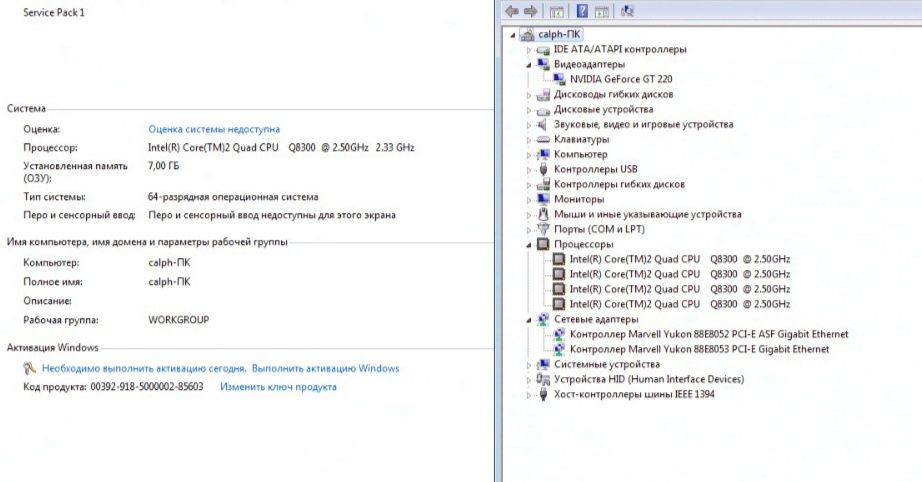
Task: Click the NVIDIA GeForce GT 220 device icon
Action: (559, 79)
